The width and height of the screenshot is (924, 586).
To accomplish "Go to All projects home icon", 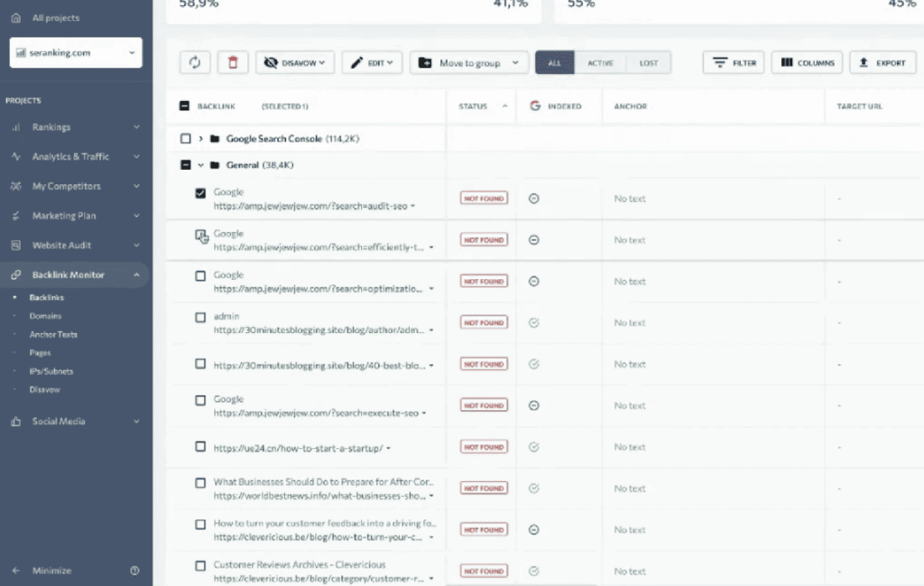I will pos(16,18).
